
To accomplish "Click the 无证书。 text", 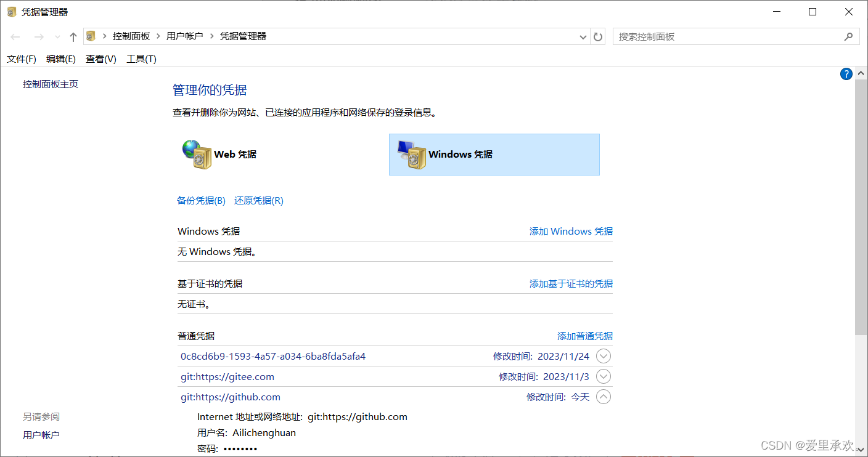I will click(x=194, y=304).
